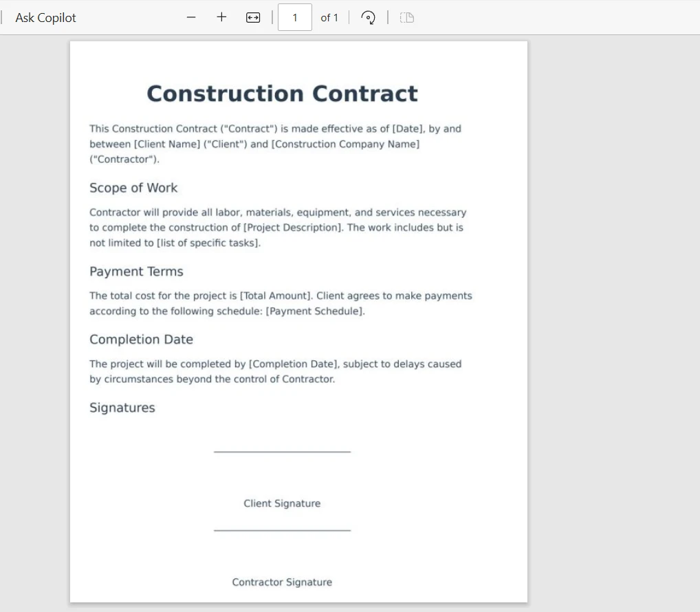Click the page number input field
Viewport: 700px width, 612px height.
click(295, 18)
